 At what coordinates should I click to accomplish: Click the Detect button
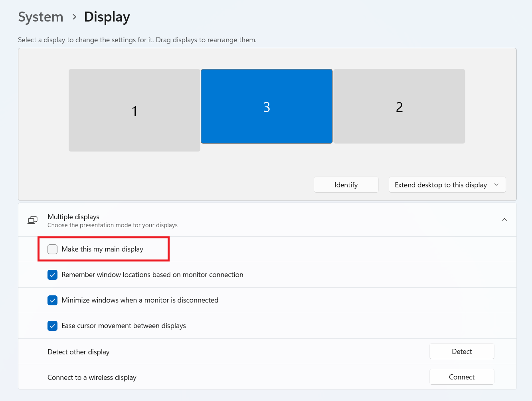461,351
